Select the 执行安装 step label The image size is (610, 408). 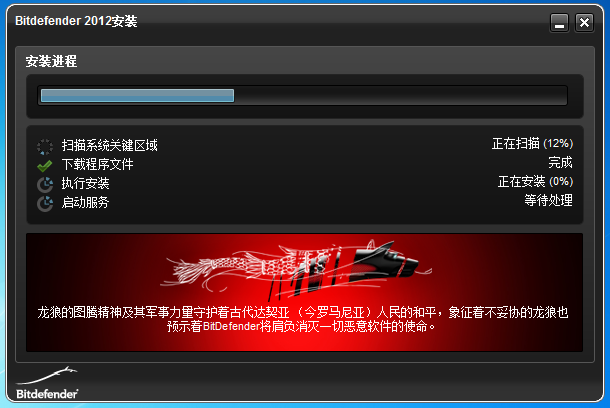[x=85, y=183]
